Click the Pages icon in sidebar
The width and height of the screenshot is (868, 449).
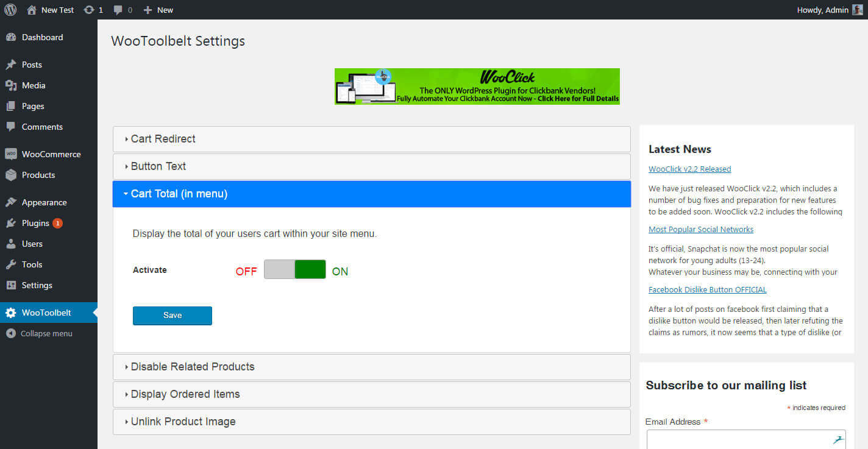click(11, 106)
